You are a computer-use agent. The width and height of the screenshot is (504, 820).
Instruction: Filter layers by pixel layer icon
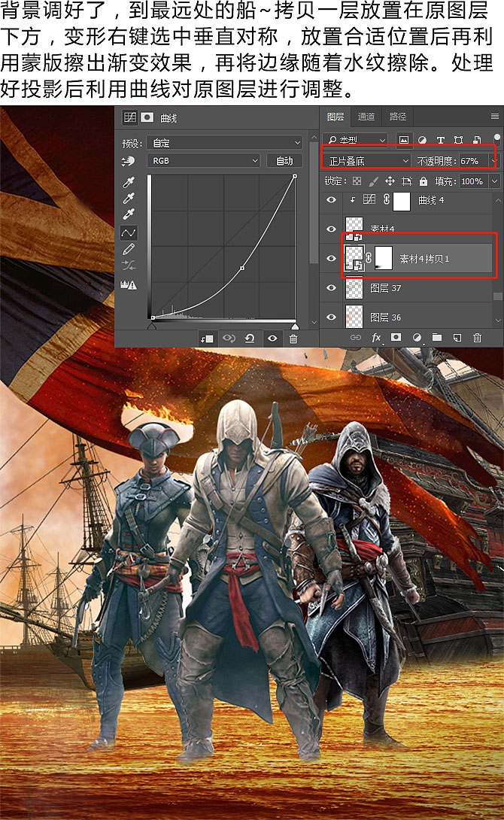point(404,140)
